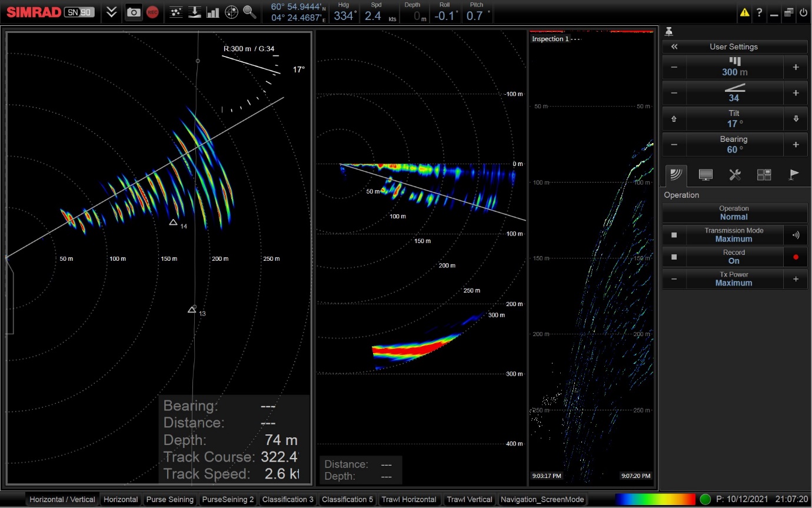812x508 pixels.
Task: Decrease range with minus next to 300 m
Action: pos(674,67)
